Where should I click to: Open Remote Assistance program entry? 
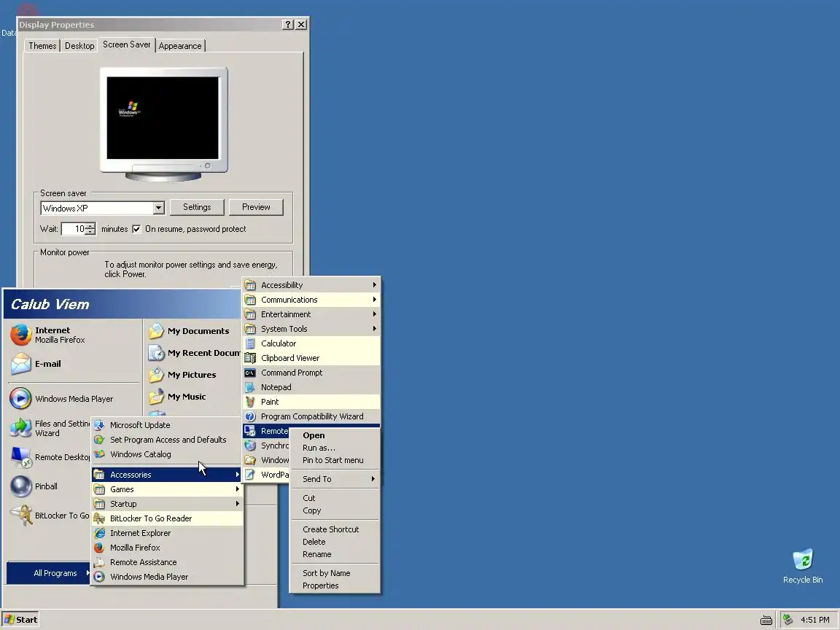167,562
